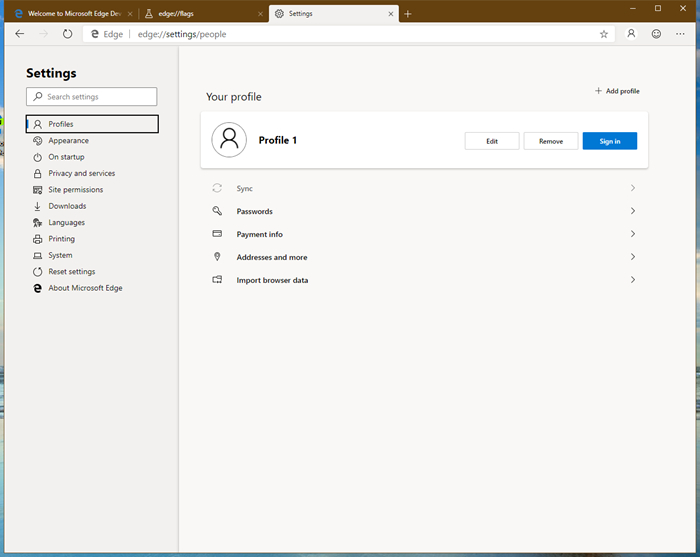
Task: Click the new tab plus button
Action: pos(408,14)
